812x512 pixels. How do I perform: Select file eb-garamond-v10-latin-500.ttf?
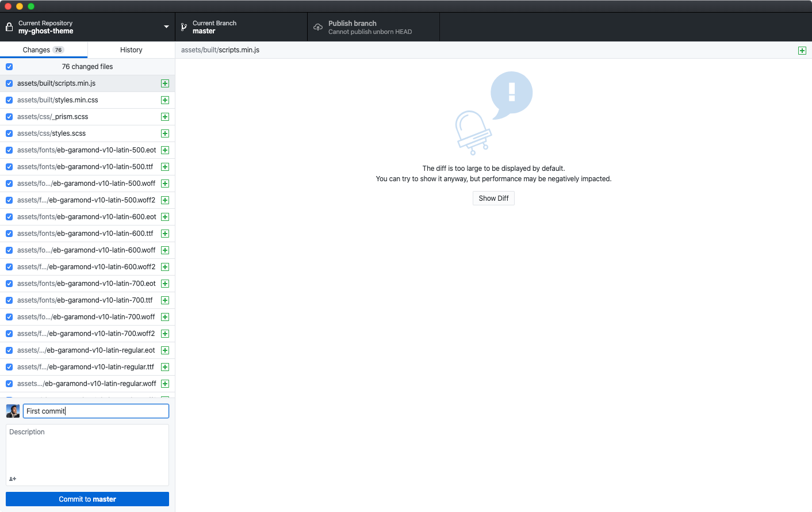pos(87,167)
